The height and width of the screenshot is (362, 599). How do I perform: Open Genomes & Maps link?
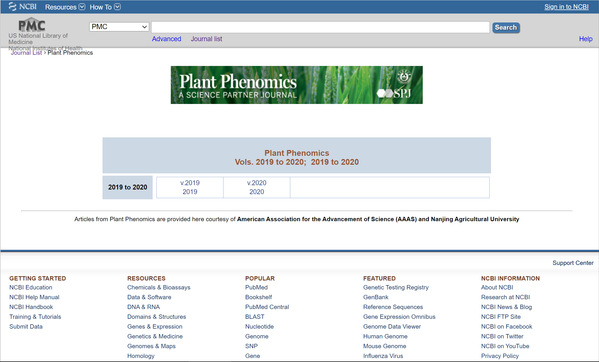[x=151, y=346]
